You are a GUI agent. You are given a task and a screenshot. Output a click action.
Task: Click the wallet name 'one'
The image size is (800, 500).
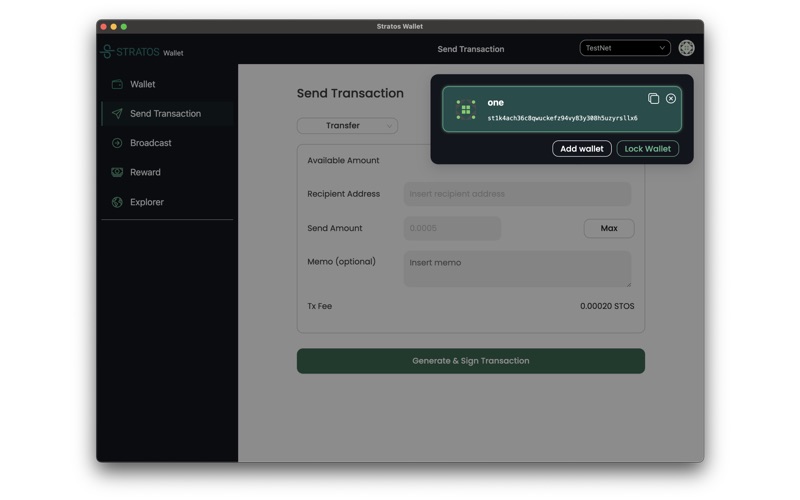point(495,103)
